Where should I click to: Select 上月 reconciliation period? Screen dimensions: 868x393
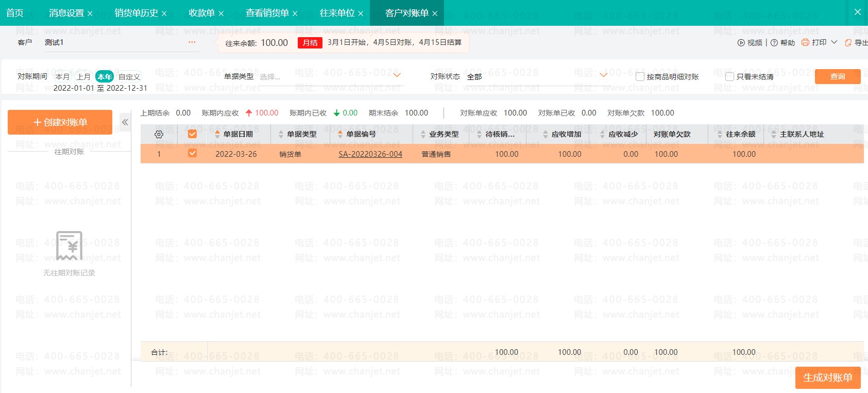pos(83,77)
